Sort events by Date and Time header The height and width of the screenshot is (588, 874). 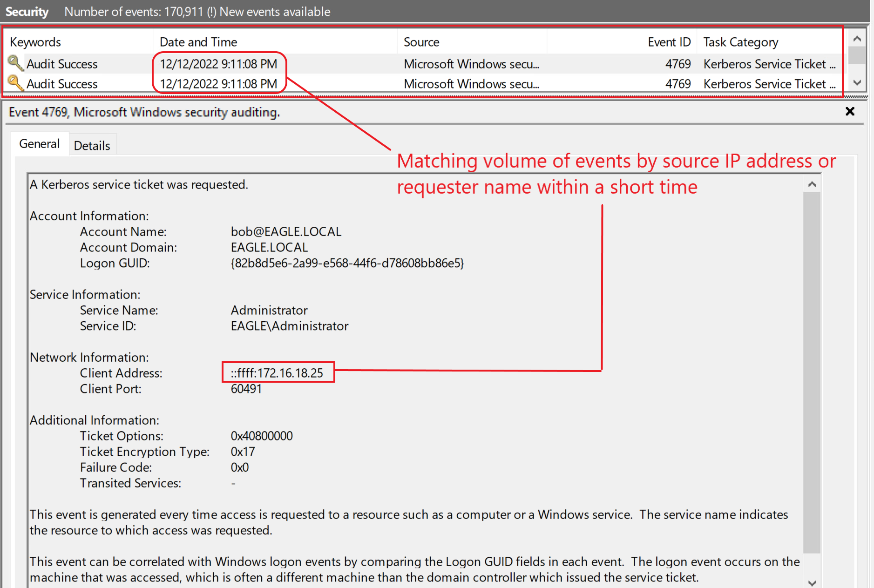(x=198, y=42)
